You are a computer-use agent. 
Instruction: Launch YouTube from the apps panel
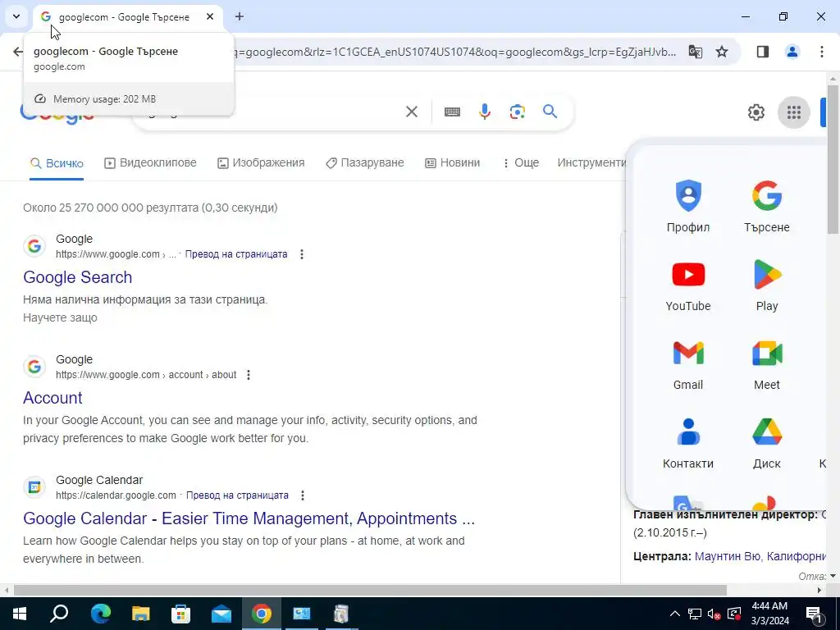click(688, 285)
